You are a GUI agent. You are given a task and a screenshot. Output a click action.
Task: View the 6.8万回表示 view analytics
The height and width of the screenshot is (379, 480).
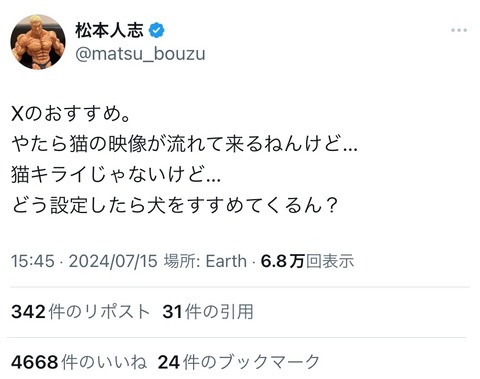307,261
